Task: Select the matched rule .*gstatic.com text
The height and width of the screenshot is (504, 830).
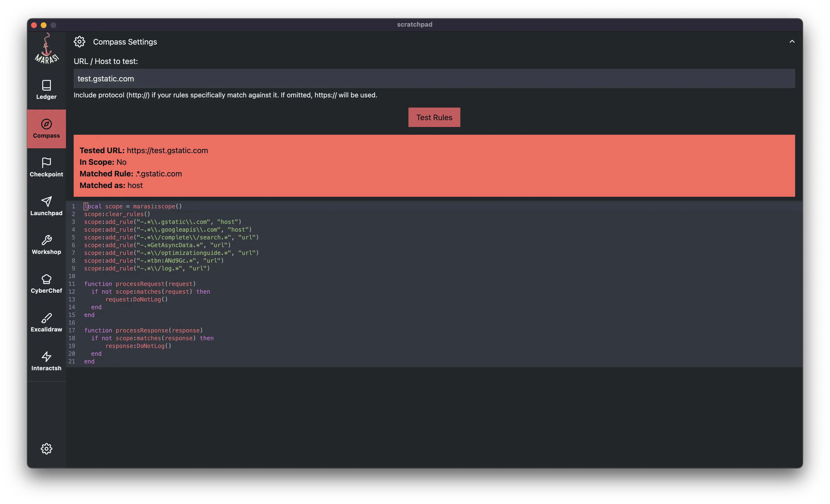Action: click(158, 173)
